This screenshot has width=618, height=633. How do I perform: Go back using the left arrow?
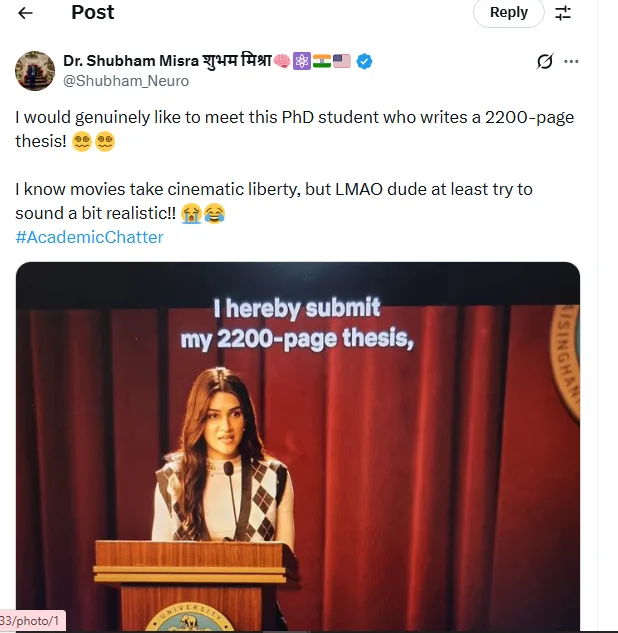(x=25, y=13)
